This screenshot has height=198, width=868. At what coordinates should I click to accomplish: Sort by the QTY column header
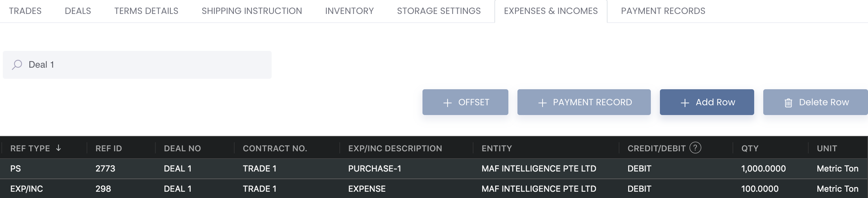750,148
